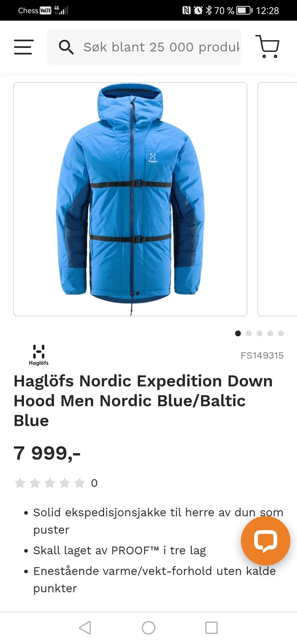Viewport: 297px width, 644px height.
Task: Select the fifth star rating
Action: click(x=80, y=483)
